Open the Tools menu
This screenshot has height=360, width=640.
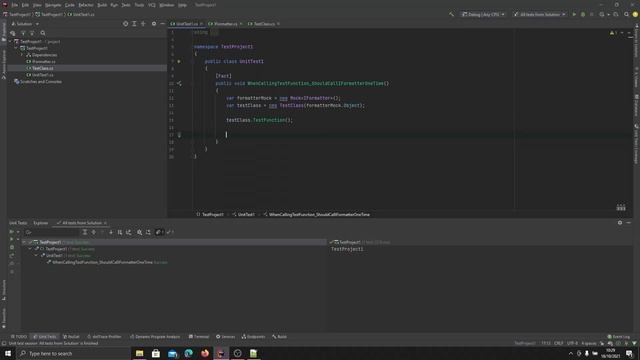coord(139,5)
